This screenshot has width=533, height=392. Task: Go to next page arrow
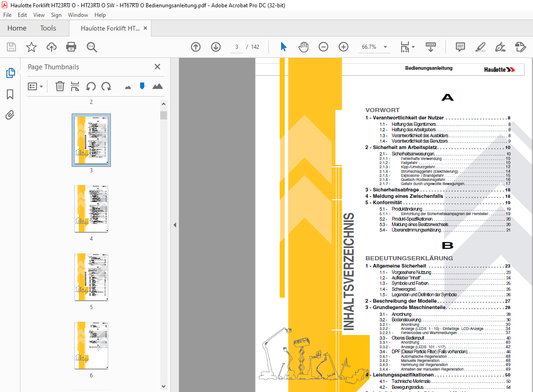pos(216,47)
